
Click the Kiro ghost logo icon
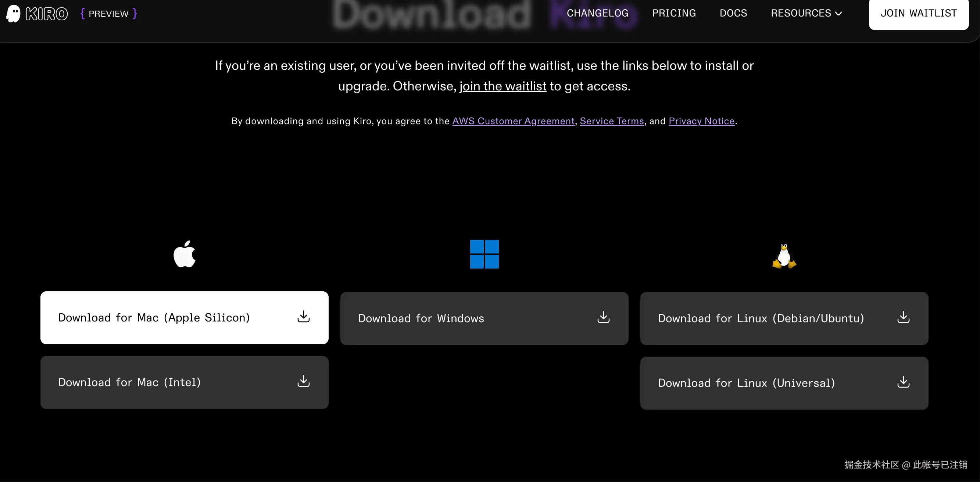[x=13, y=14]
